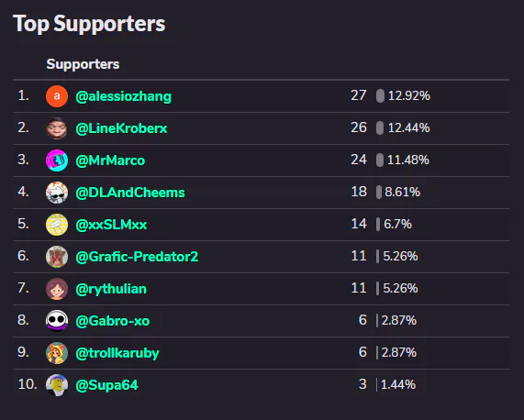Click rythulian's cartoon girl avatar
This screenshot has height=420, width=524.
[x=57, y=289]
